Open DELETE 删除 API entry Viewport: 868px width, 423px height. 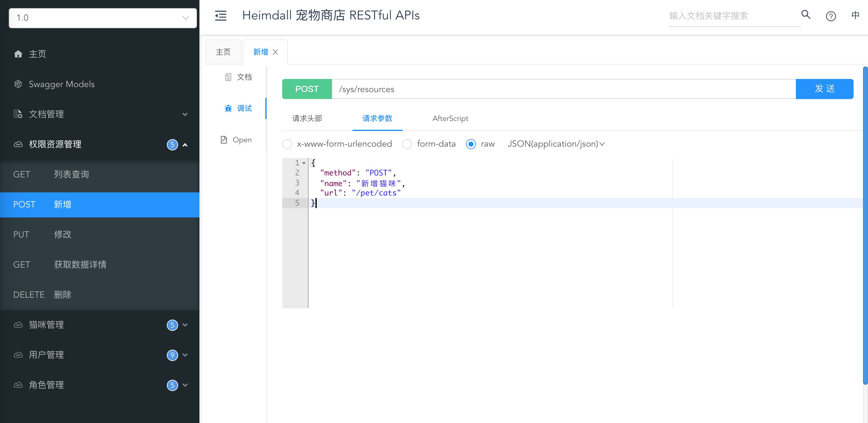point(100,295)
